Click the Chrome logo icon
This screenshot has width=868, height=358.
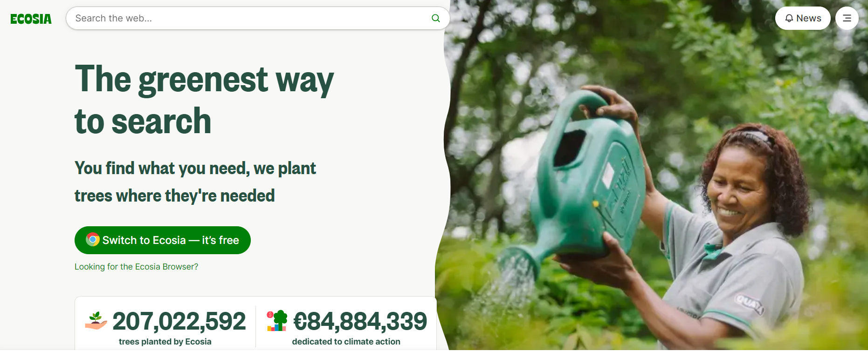pyautogui.click(x=93, y=240)
